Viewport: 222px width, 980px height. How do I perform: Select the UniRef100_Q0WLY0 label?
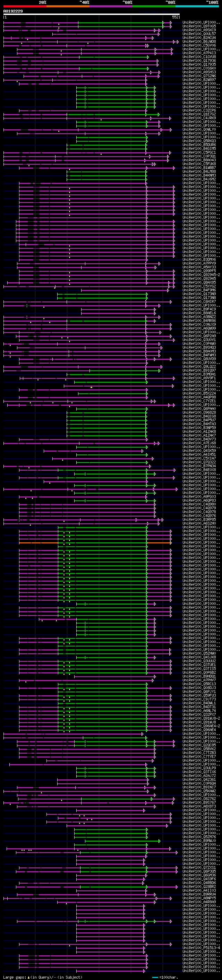199,129
